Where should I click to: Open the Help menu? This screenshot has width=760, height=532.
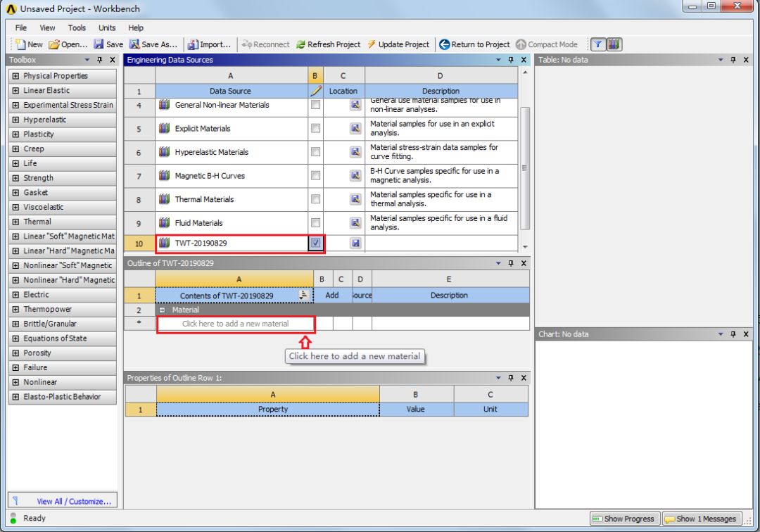pos(136,27)
